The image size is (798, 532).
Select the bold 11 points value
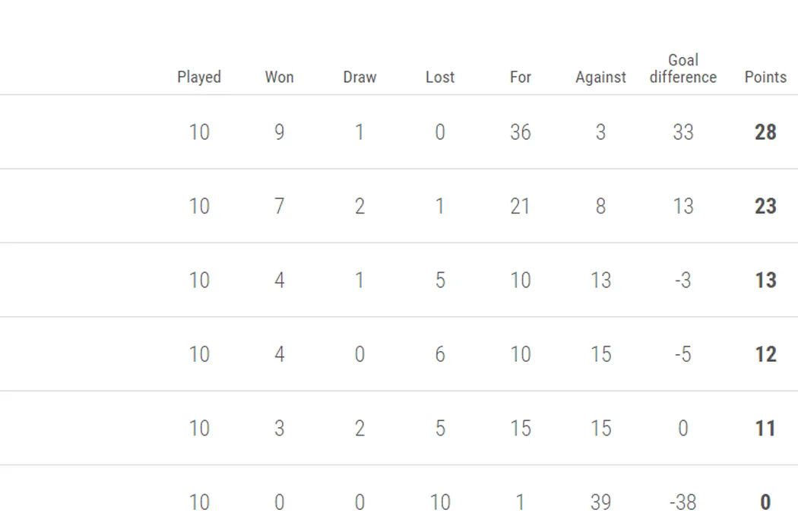(x=765, y=429)
